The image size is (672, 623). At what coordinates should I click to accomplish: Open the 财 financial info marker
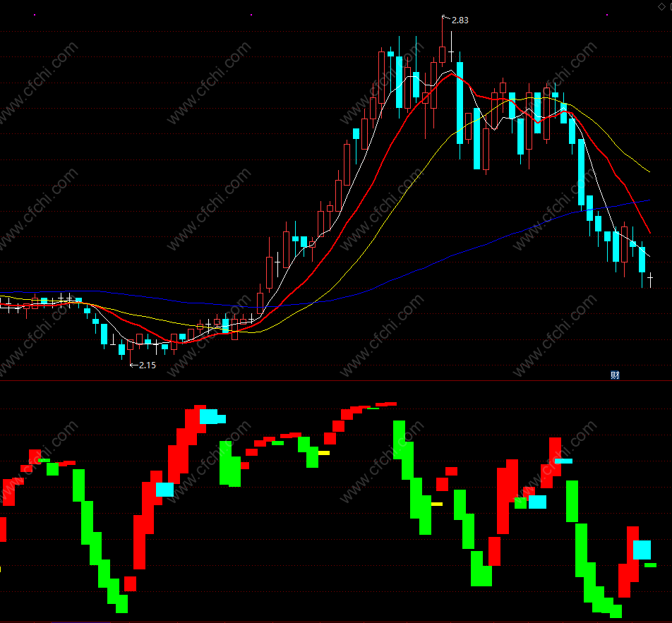pos(615,375)
